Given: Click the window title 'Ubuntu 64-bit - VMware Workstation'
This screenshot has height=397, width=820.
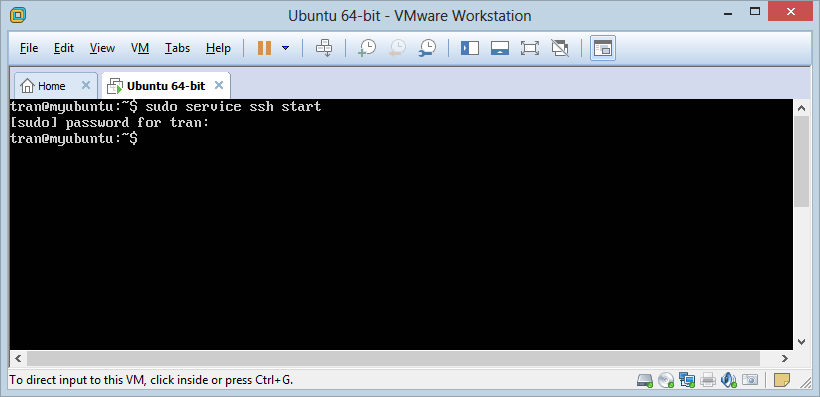Looking at the screenshot, I should point(409,16).
